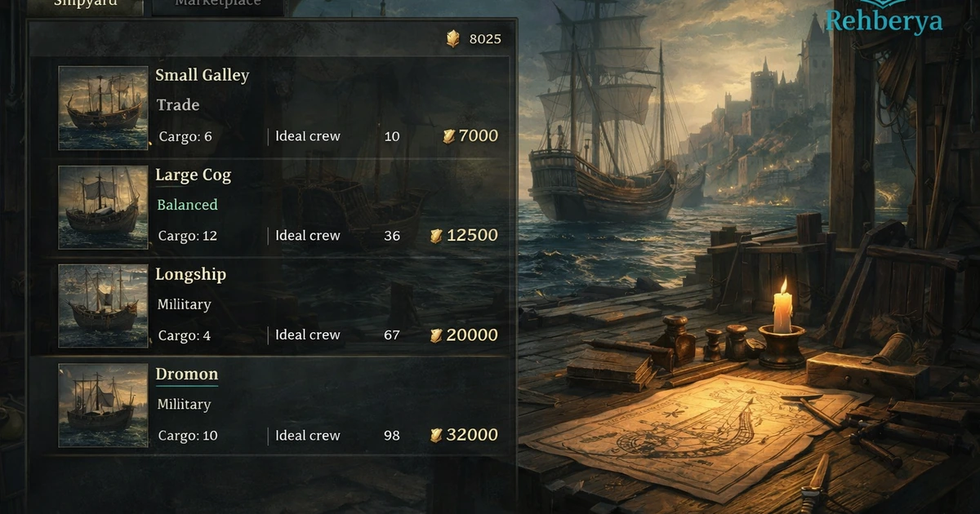The image size is (980, 514).
Task: Open the Marketplace tab
Action: pyautogui.click(x=218, y=5)
